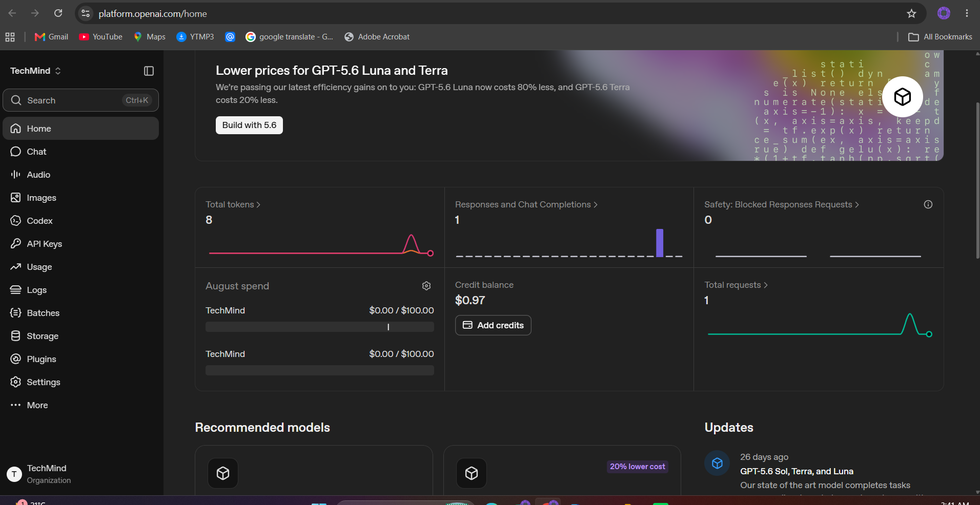Click Build with 5.6 button
The height and width of the screenshot is (505, 980).
[x=249, y=125]
